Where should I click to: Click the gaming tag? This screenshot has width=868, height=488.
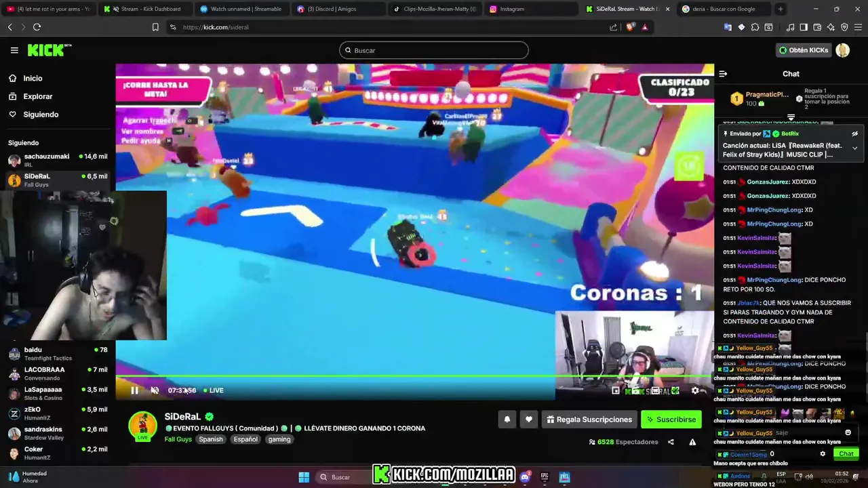coord(279,439)
